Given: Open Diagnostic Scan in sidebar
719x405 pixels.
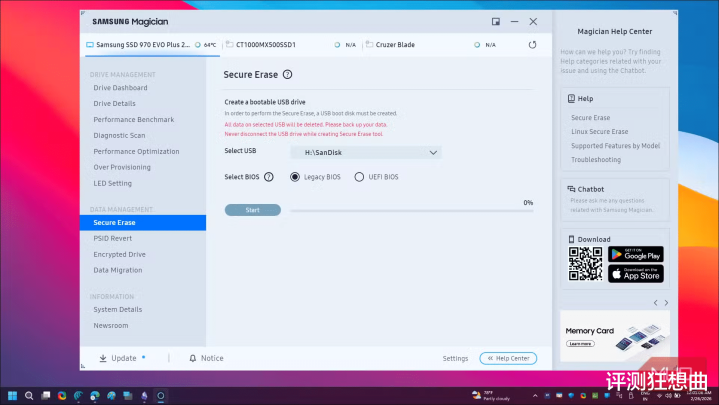Looking at the screenshot, I should [x=119, y=135].
